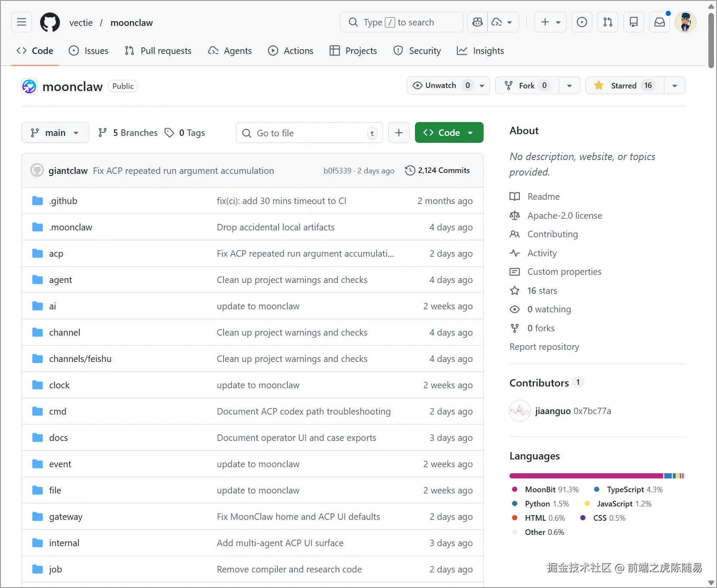Expand the green Code dropdown
Image resolution: width=717 pixels, height=588 pixels.
tap(449, 133)
